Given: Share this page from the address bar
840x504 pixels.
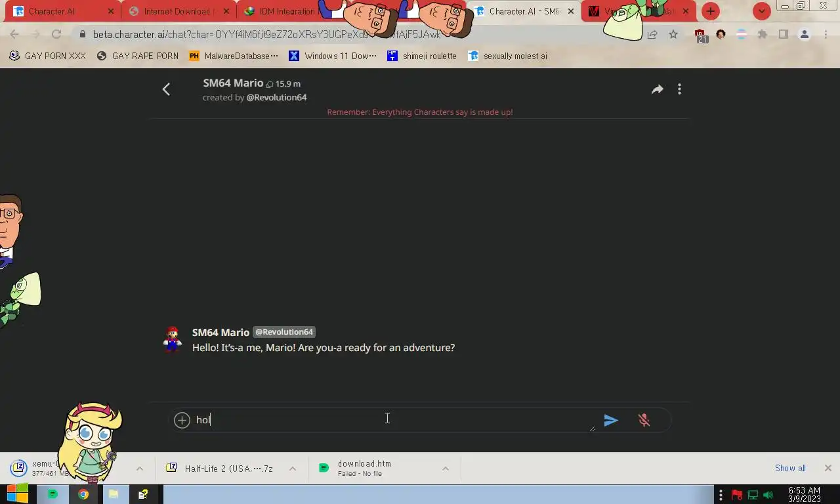Looking at the screenshot, I should [x=652, y=34].
